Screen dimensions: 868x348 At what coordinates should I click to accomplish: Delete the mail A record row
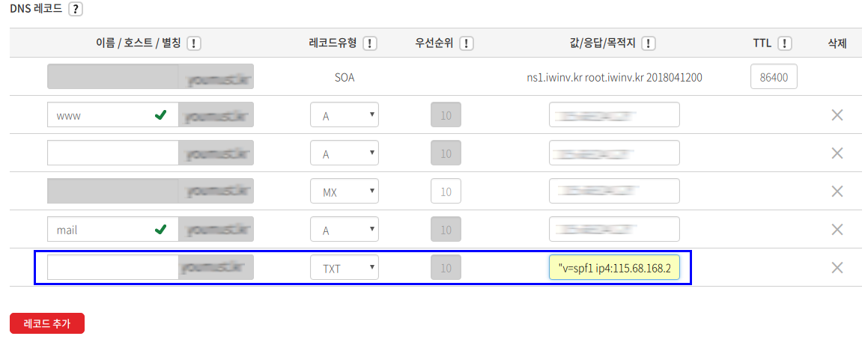click(837, 230)
